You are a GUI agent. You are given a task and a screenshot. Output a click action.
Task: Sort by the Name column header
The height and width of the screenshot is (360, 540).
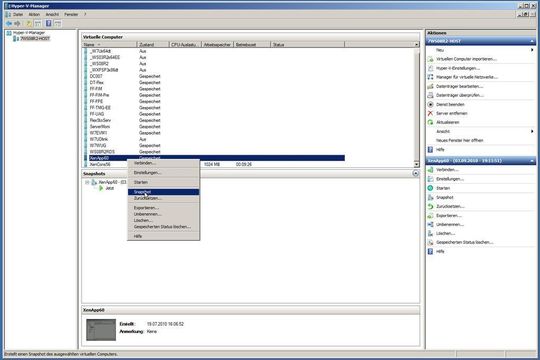point(110,45)
